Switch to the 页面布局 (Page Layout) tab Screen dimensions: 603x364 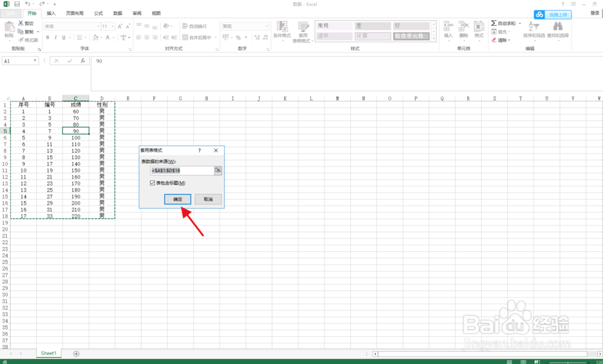75,13
